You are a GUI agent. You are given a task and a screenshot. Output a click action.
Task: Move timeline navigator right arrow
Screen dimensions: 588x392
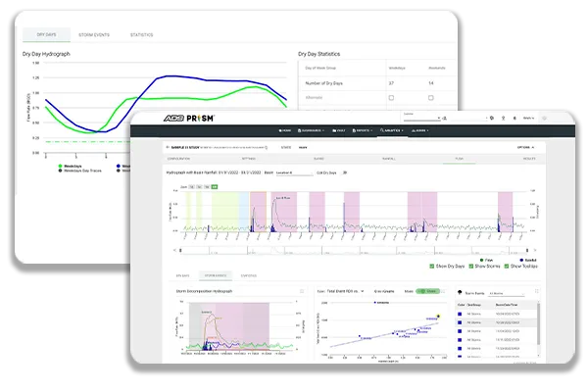coord(535,250)
